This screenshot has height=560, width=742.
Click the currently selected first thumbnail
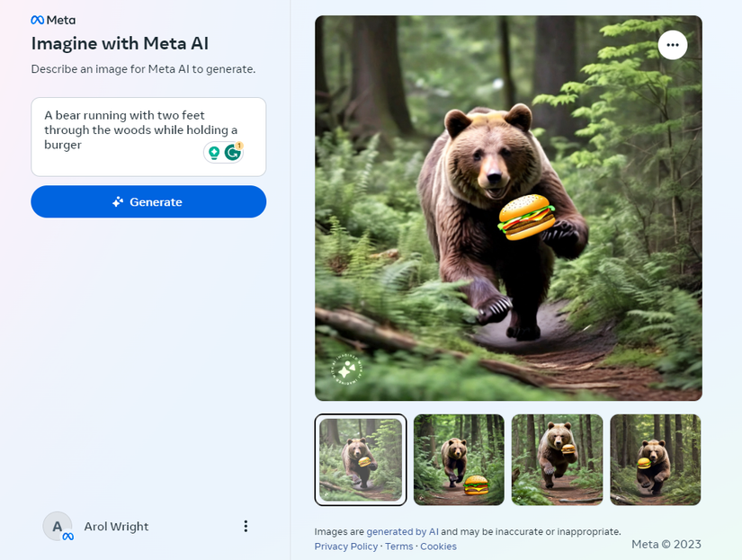[360, 458]
